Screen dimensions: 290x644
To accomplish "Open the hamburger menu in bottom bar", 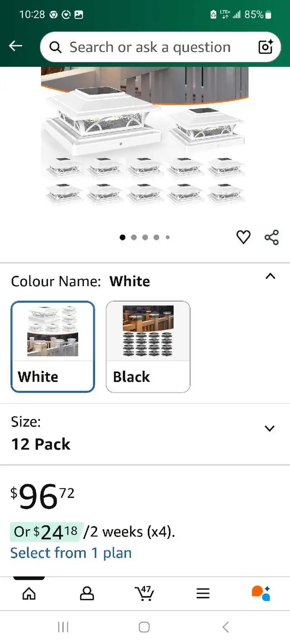I will click(203, 593).
